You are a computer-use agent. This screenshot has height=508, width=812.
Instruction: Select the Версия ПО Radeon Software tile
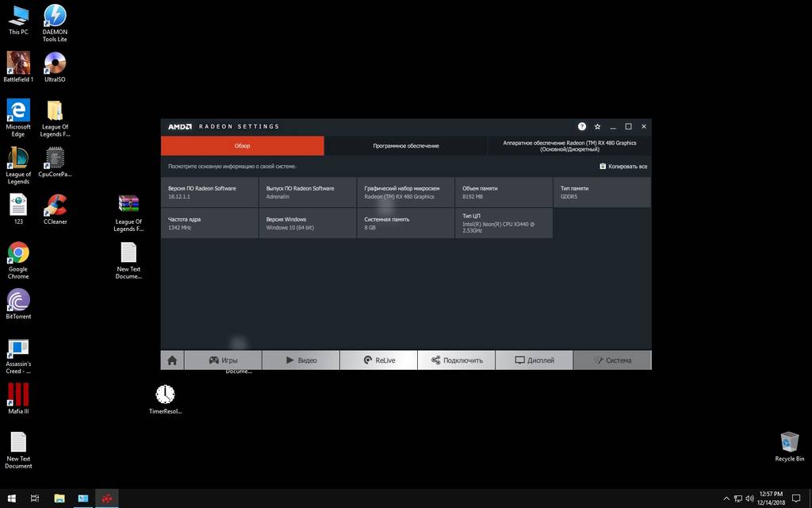tap(209, 192)
